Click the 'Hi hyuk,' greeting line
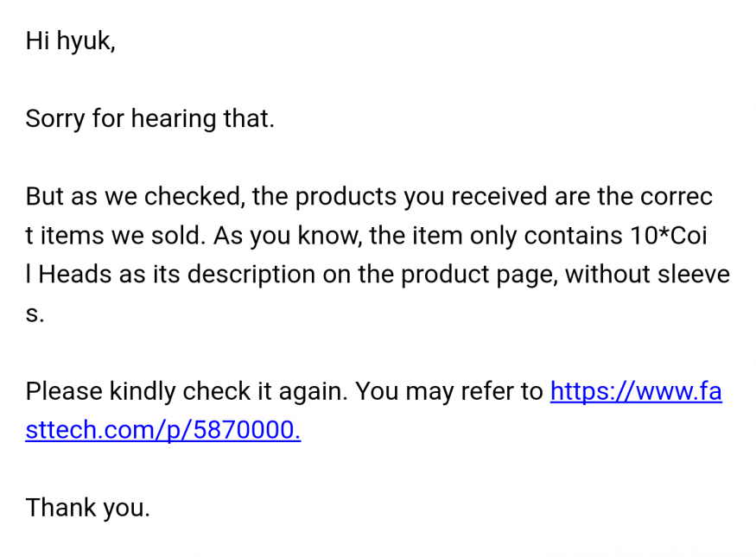756x557 pixels. click(70, 41)
